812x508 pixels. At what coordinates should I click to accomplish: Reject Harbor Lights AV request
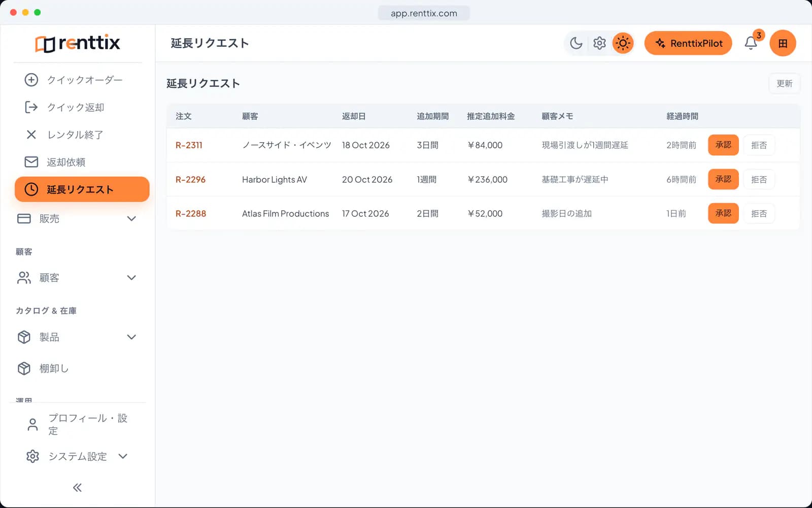tap(759, 179)
